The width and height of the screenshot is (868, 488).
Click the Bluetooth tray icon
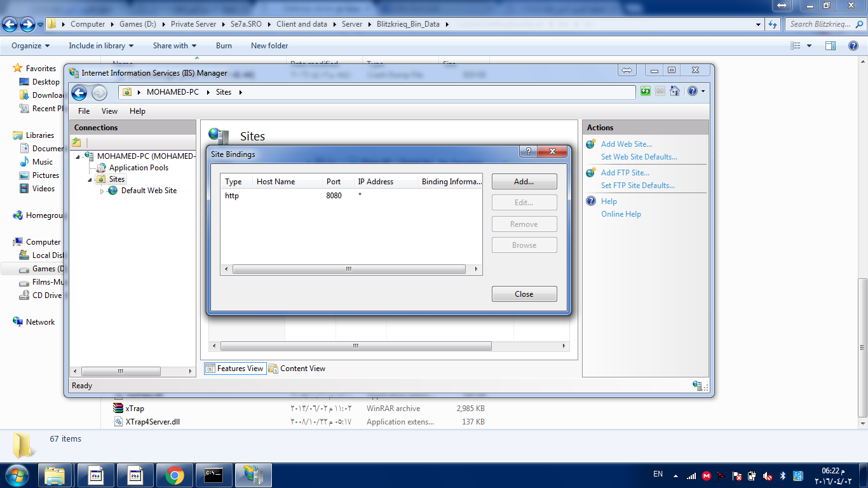[x=783, y=475]
